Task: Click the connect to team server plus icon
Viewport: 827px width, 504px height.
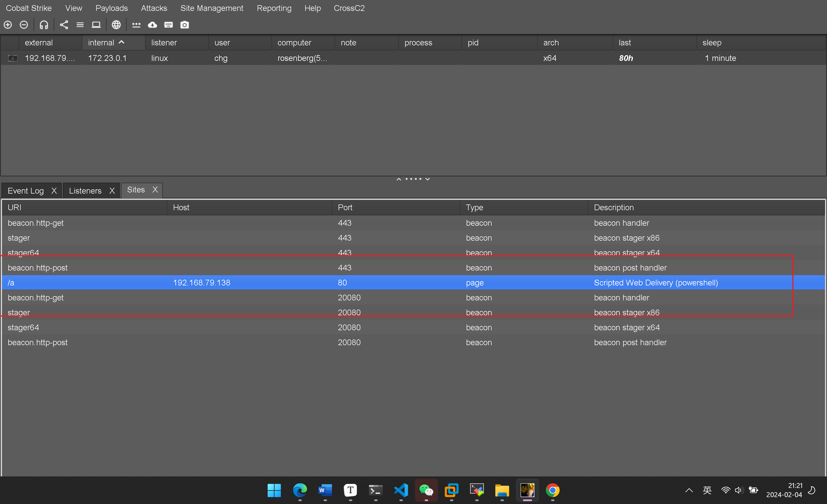Action: [x=8, y=25]
